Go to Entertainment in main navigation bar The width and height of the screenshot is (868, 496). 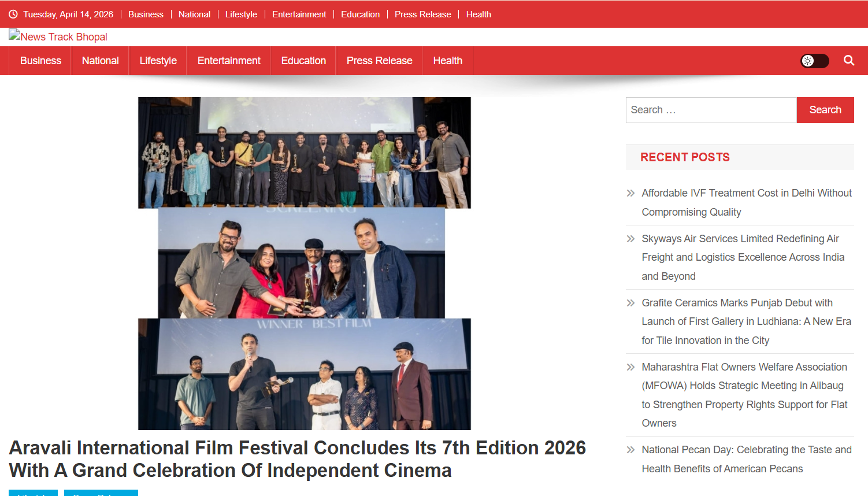pyautogui.click(x=229, y=61)
